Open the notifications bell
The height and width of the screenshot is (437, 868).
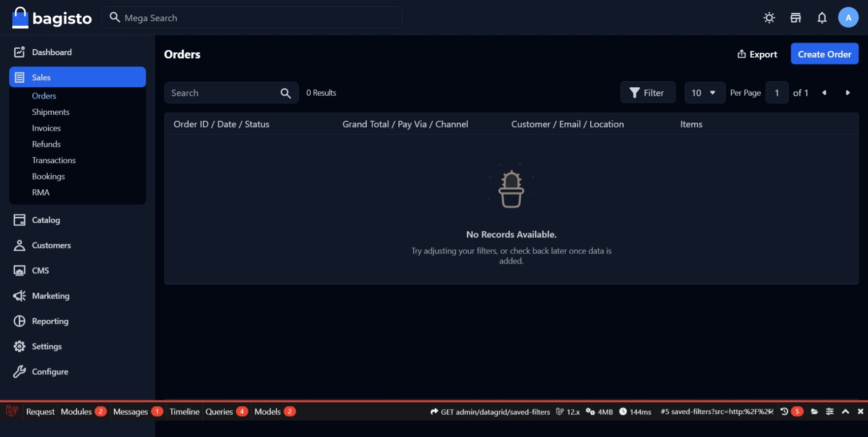tap(822, 18)
